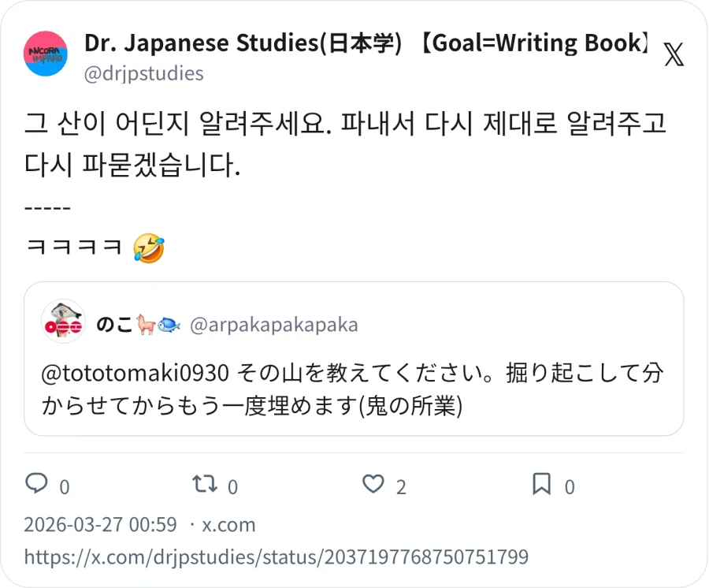Click the rolling laughing emoji
Viewport: 709px width, 588px height.
pos(149,248)
